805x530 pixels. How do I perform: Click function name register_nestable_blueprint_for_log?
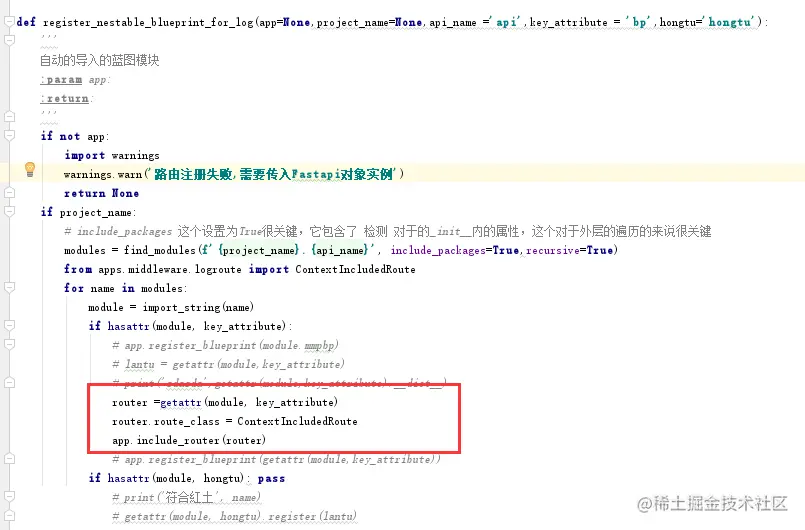click(x=148, y=22)
